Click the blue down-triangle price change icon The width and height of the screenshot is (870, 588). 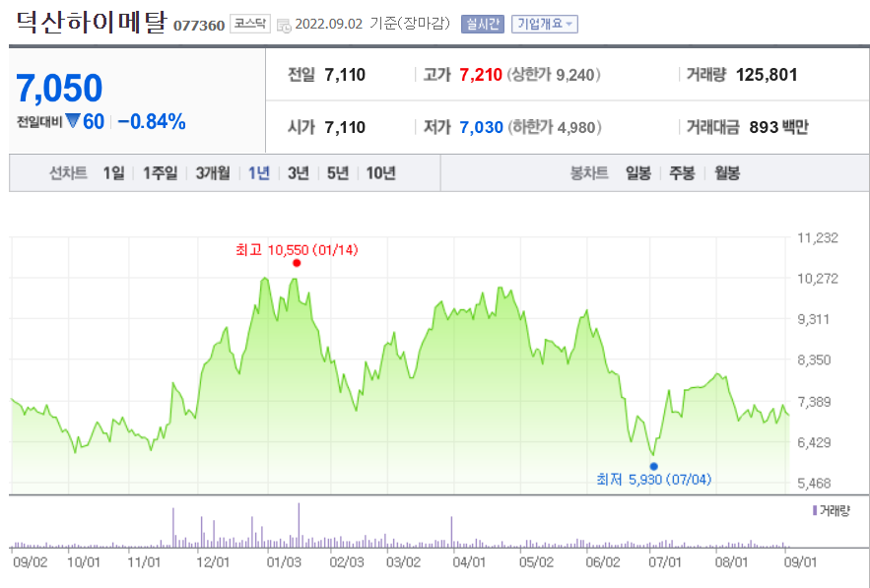point(73,120)
